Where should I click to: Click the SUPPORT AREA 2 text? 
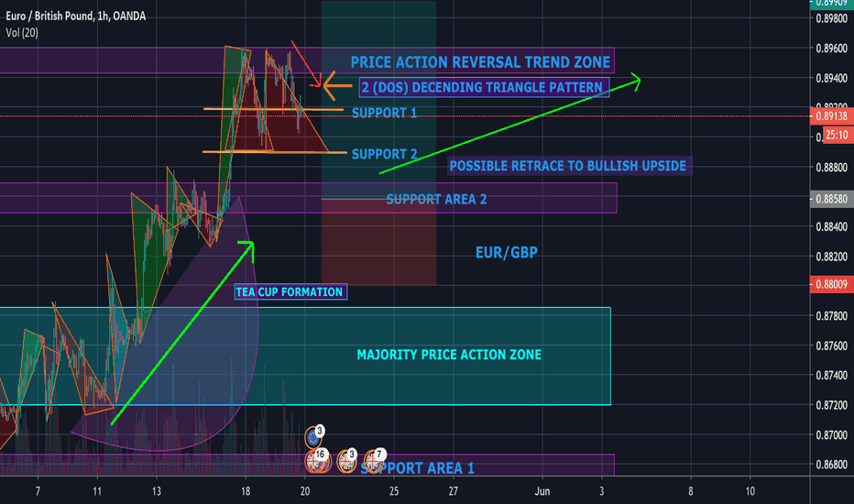436,200
